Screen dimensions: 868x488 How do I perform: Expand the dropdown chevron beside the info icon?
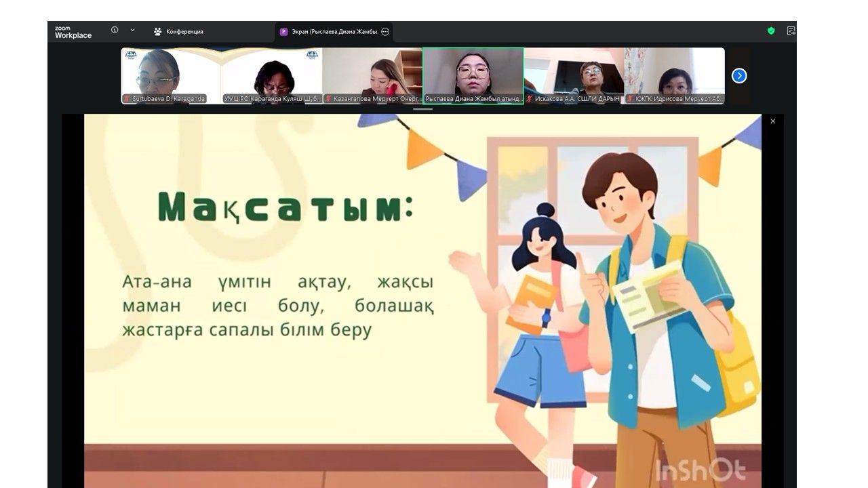[x=132, y=30]
